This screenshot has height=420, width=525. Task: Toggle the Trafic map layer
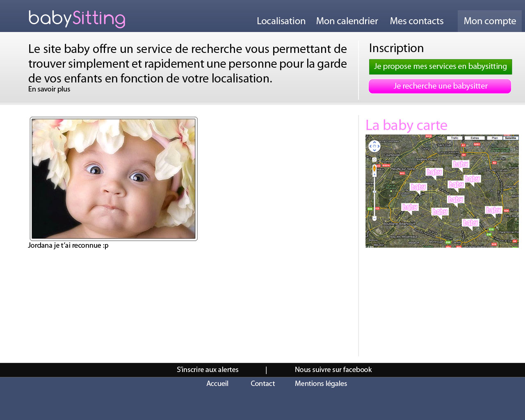pyautogui.click(x=454, y=138)
